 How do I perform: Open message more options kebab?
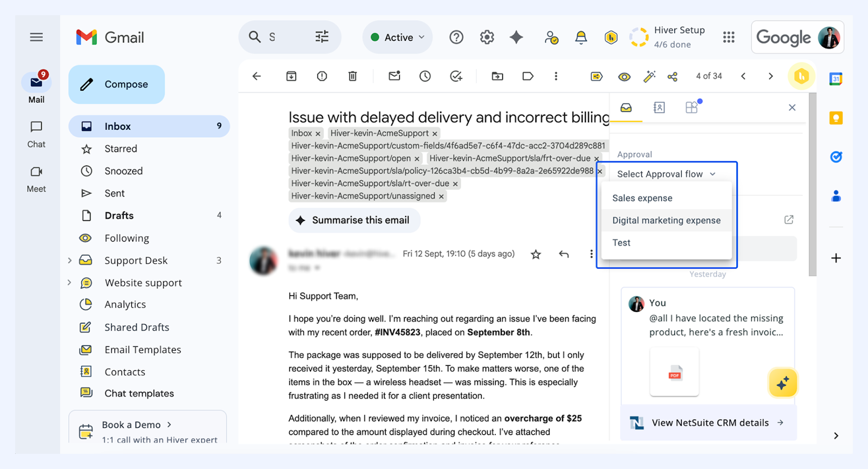click(591, 254)
